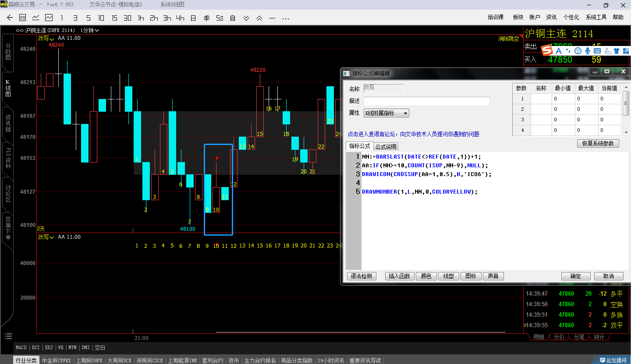Switch to the time-sharing line chart icon
The width and height of the screenshot is (631, 364).
(35, 18)
